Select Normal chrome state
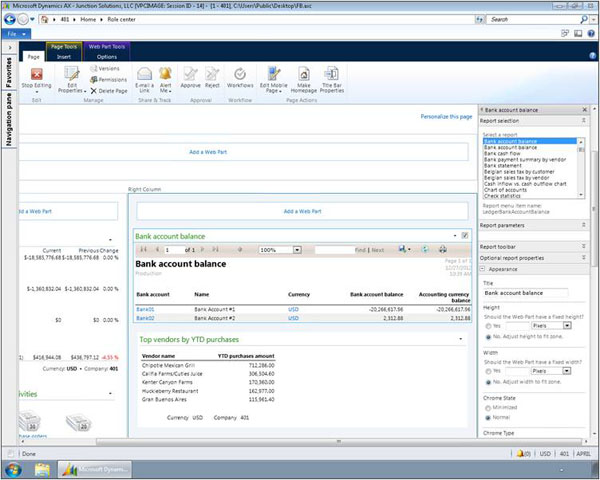The image size is (600, 480). [x=488, y=418]
